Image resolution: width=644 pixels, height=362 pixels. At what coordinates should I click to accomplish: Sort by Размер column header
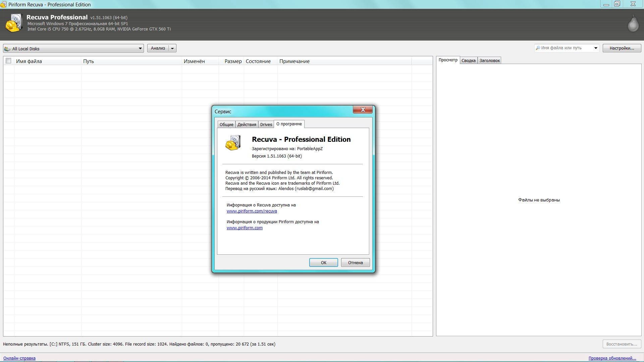click(231, 61)
